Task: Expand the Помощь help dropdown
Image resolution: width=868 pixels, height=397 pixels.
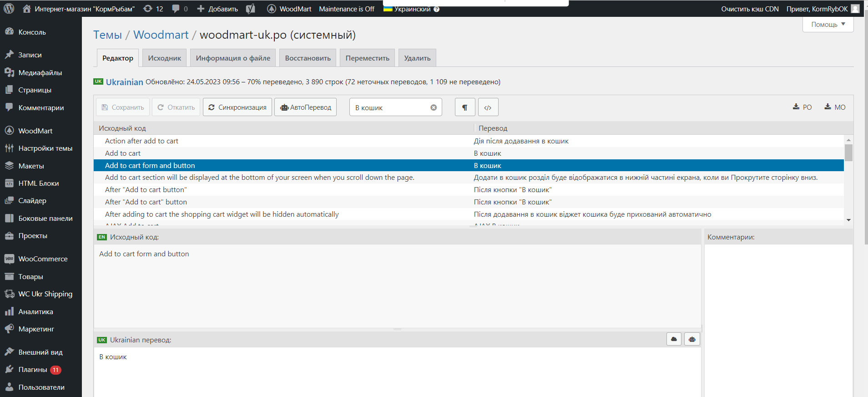Action: click(x=828, y=24)
